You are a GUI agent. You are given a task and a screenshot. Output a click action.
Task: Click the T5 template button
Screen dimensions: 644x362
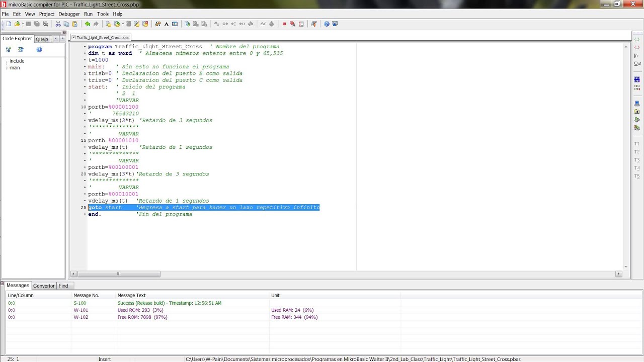[637, 176]
